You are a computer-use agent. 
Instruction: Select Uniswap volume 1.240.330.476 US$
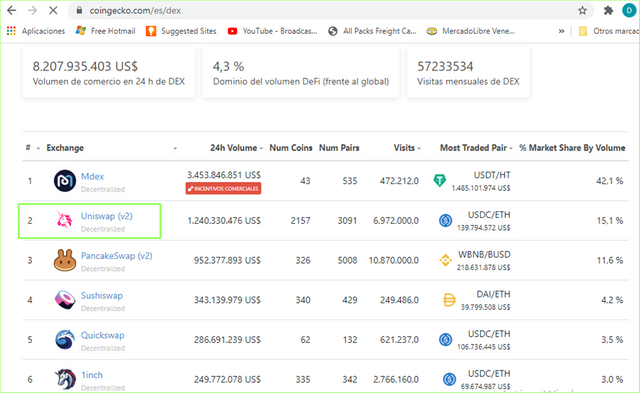224,221
